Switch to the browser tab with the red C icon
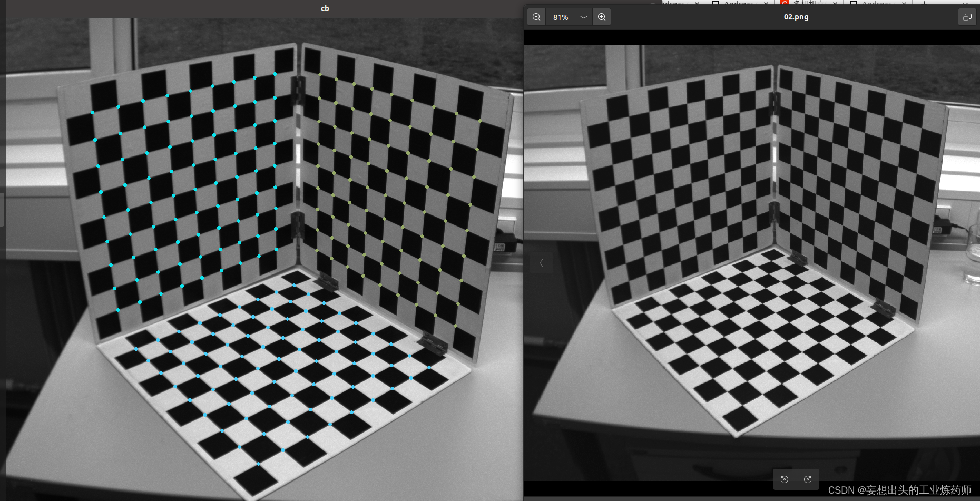Image resolution: width=980 pixels, height=501 pixels. [809, 3]
